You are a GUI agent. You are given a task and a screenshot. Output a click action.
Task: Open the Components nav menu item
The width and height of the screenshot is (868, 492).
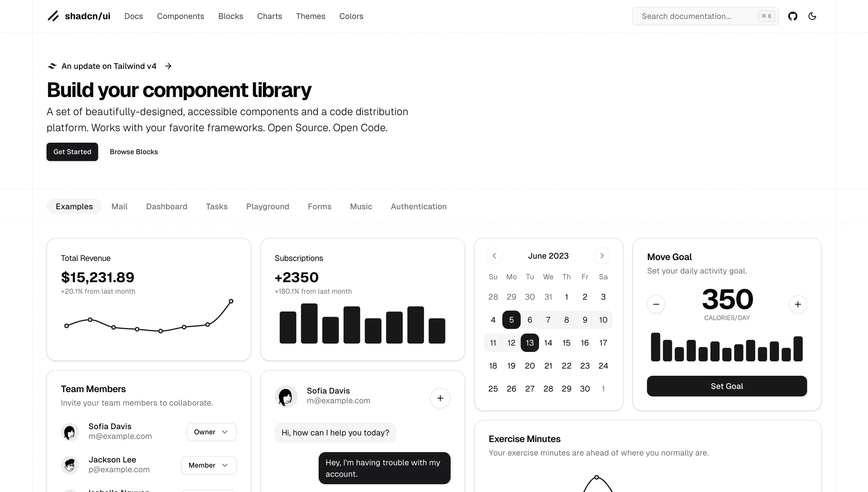coord(181,16)
